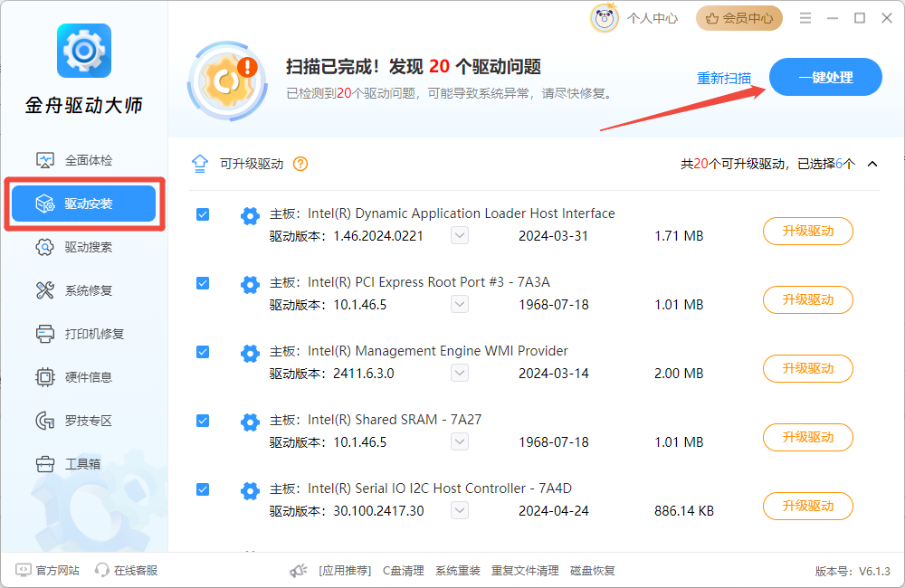Image resolution: width=905 pixels, height=588 pixels.
Task: Click the 系统修复 wrench icon
Action: [45, 290]
